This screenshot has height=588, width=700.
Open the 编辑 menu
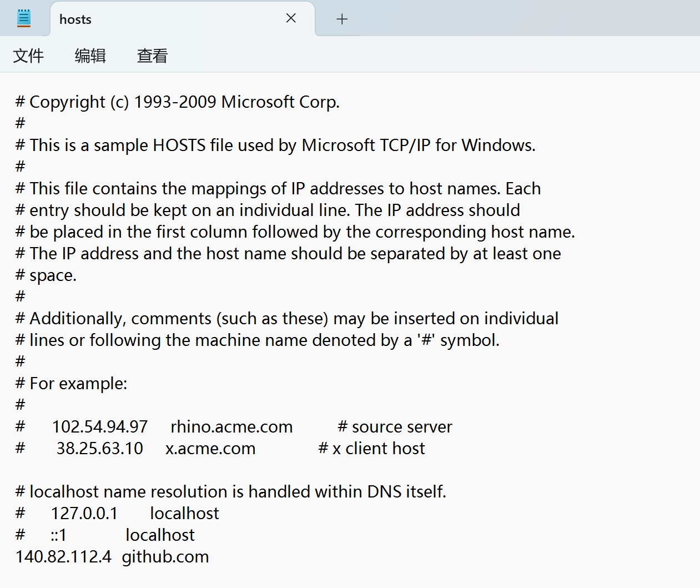pos(90,56)
